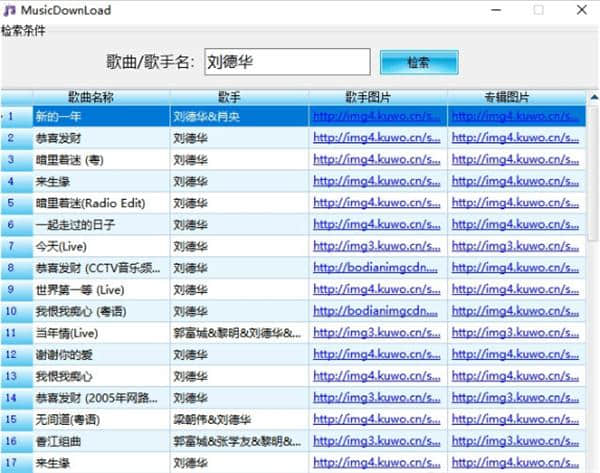Click the 歌手 column header

[229, 97]
